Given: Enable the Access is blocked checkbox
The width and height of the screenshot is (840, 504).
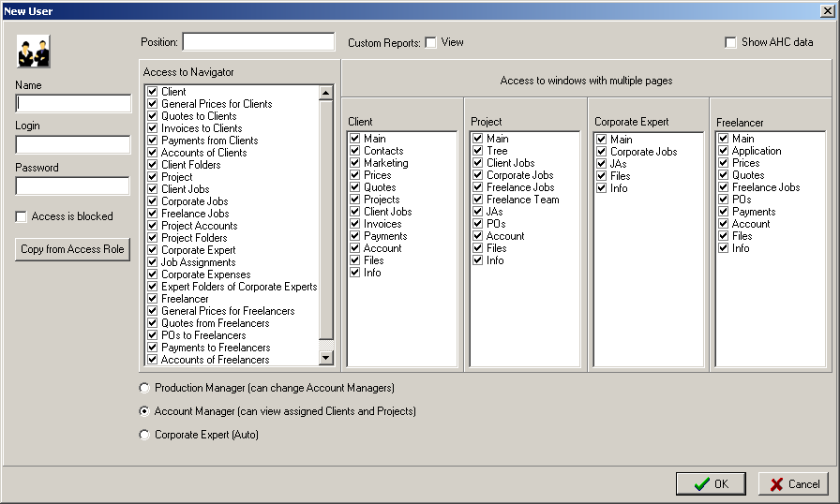Looking at the screenshot, I should [22, 216].
